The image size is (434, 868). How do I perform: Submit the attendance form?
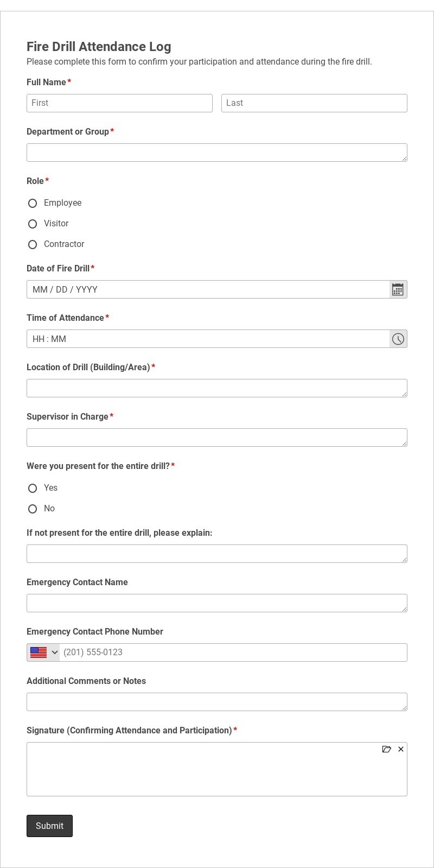coord(49,826)
